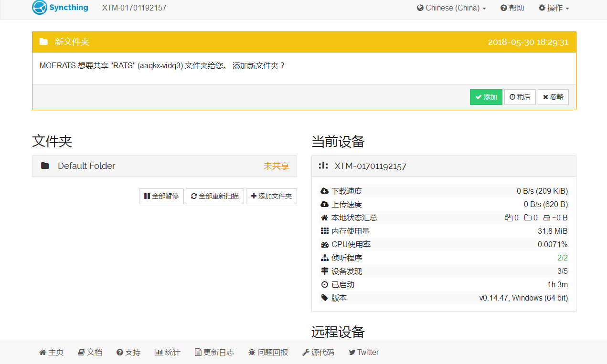Open the 帮助 help link

click(x=512, y=8)
